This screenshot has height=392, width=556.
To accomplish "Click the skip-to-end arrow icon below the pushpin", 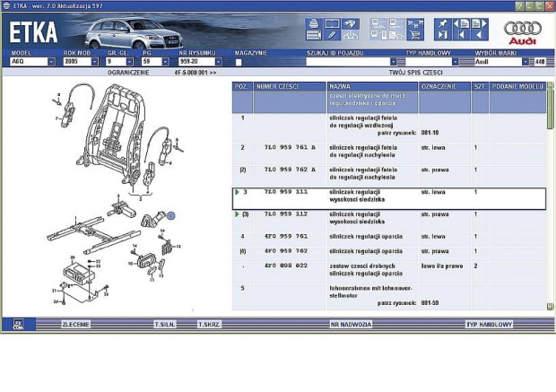I will pyautogui.click(x=442, y=35).
